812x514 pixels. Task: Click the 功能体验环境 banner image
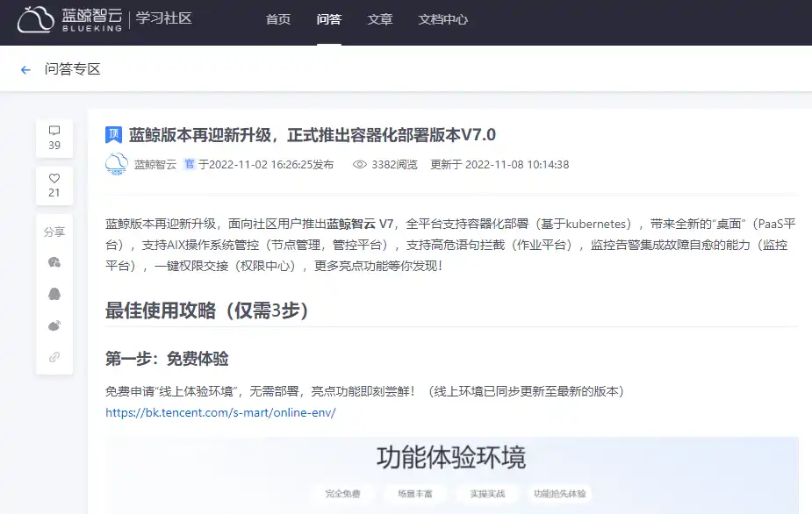[451, 475]
